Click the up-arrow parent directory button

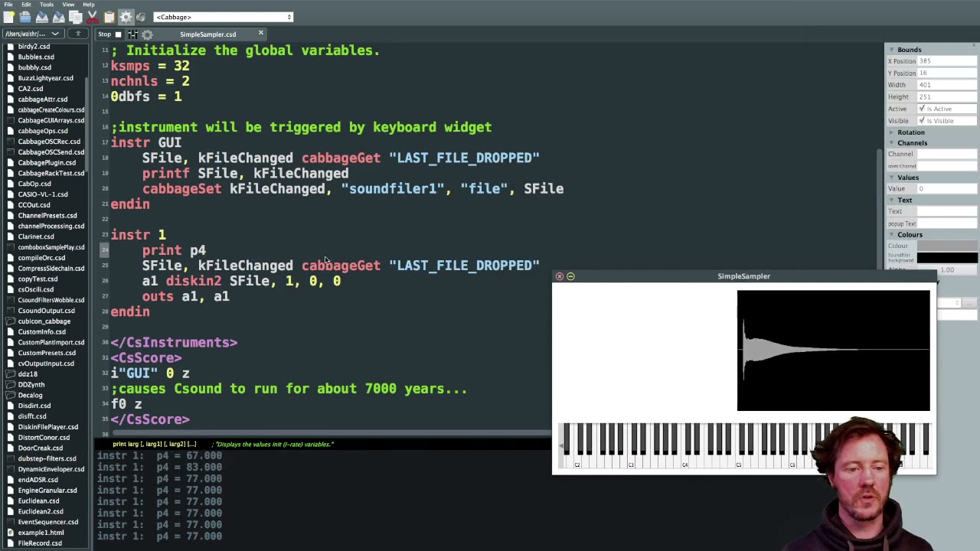click(78, 34)
